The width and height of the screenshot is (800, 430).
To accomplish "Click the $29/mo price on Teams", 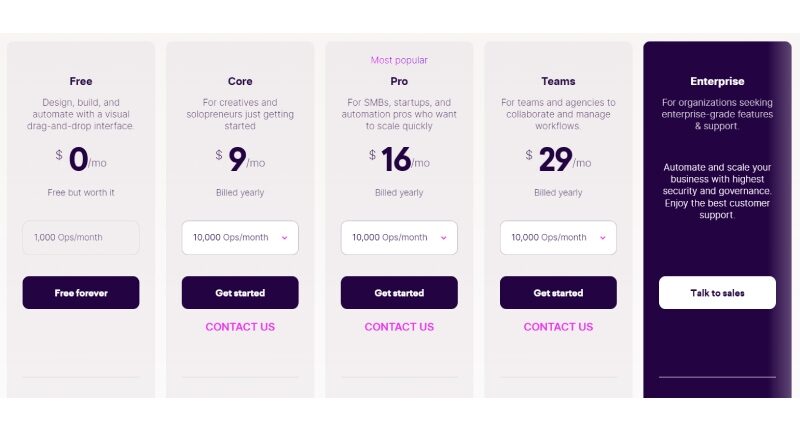I will (558, 160).
